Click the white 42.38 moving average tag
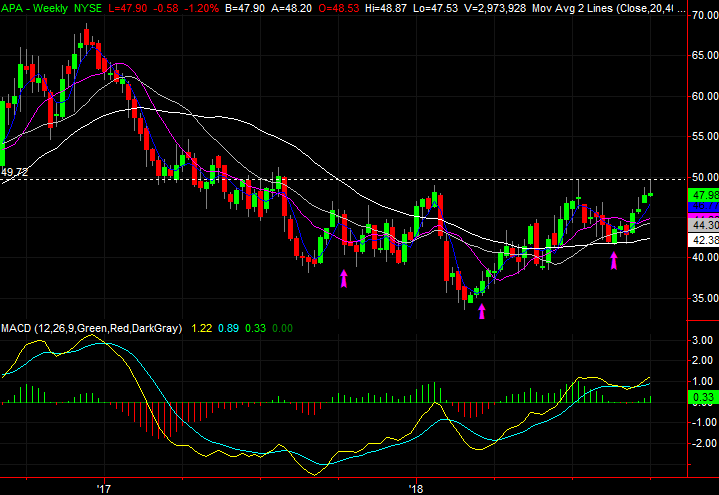Image resolution: width=719 pixels, height=495 pixels. click(705, 240)
